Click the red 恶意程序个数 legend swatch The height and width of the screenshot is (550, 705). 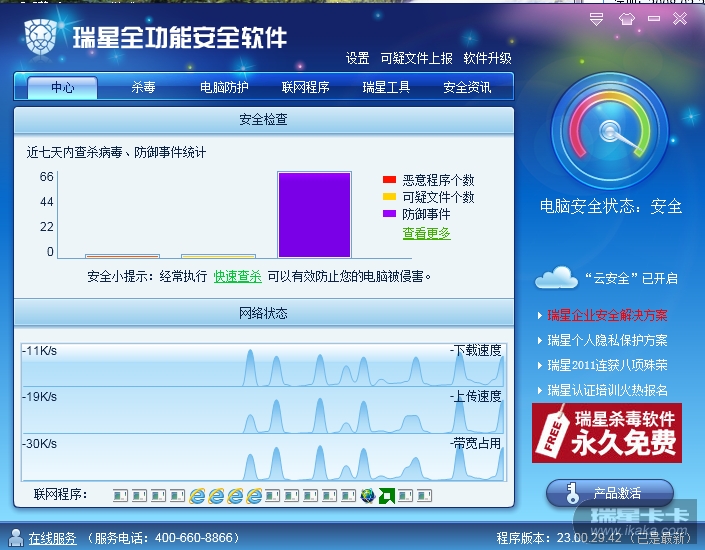(x=389, y=180)
